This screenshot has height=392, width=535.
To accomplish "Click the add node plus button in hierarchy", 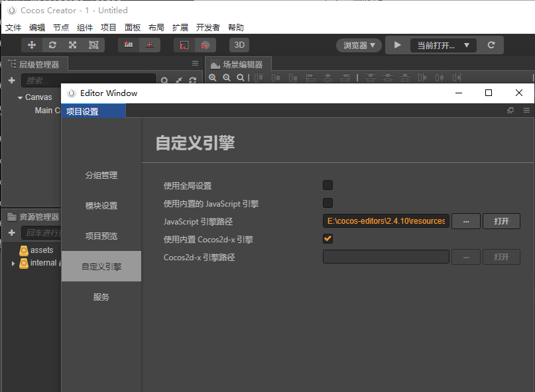I will 11,80.
